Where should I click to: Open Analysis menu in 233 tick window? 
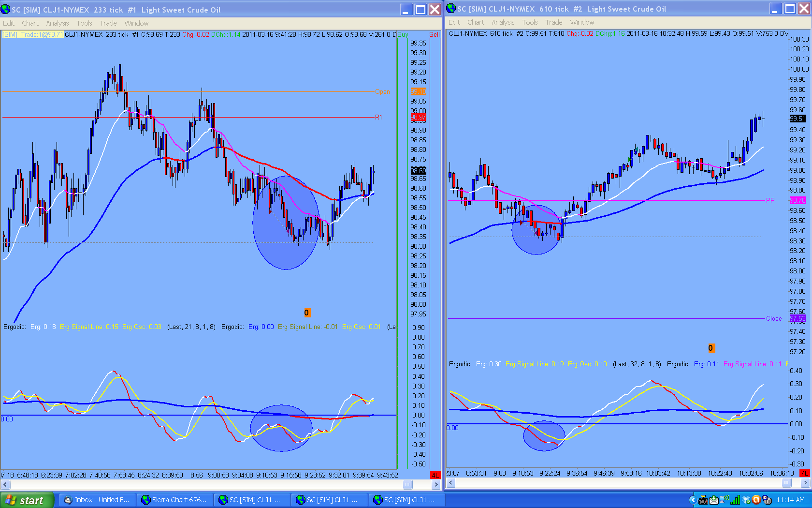tap(58, 23)
